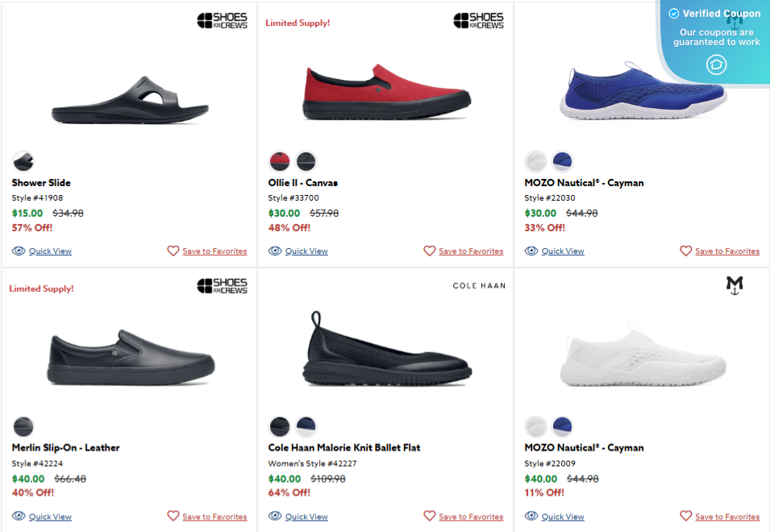Select the Quick View eye icon for white MOZO Cayman

click(531, 516)
